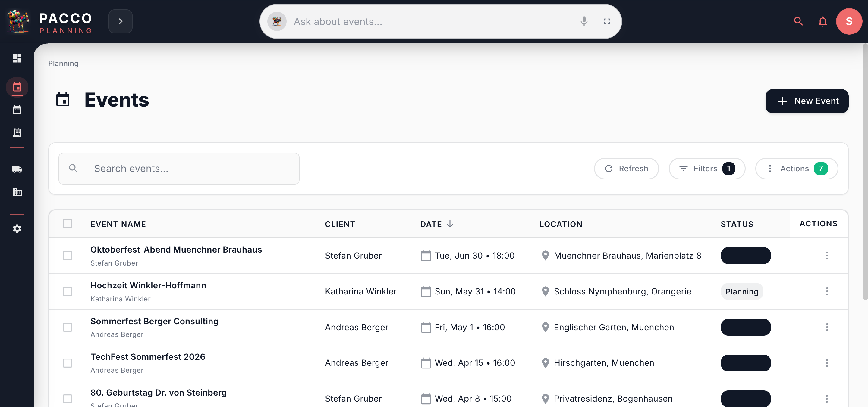868x407 pixels.
Task: Click the location pin for Muenchner Brauhaus
Action: [545, 256]
